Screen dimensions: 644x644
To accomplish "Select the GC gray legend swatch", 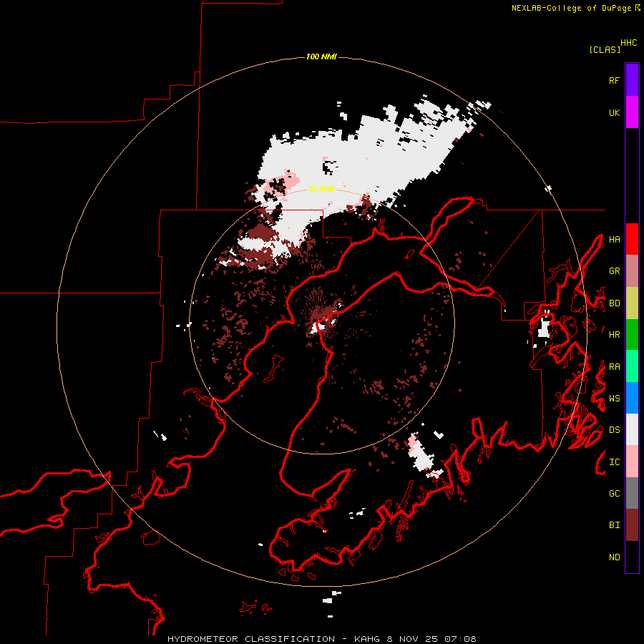I will click(632, 493).
